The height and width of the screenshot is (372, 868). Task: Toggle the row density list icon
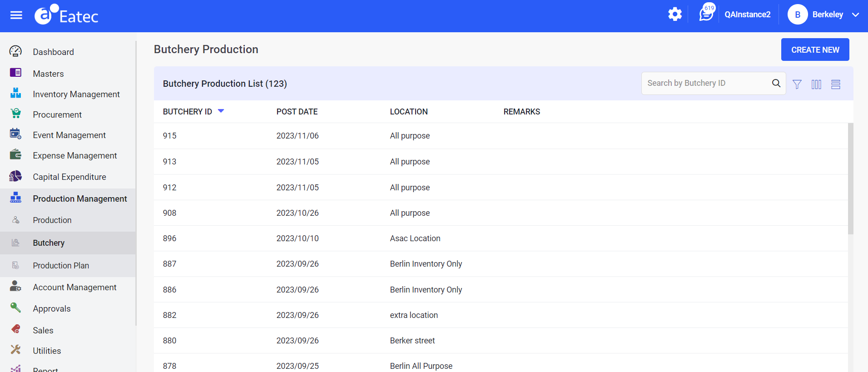coord(836,84)
